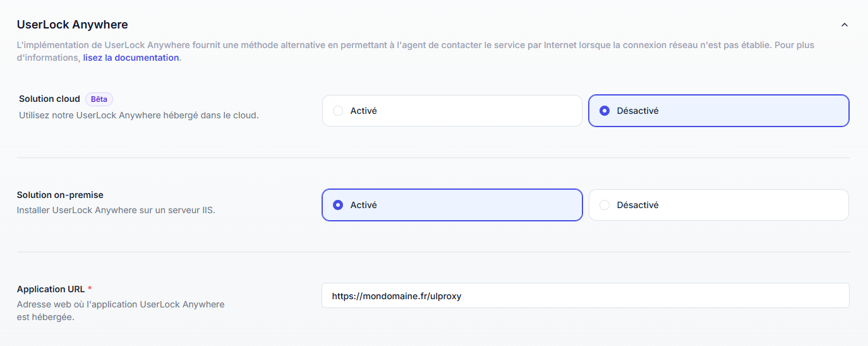Click the "Solution cloud" label

pyautogui.click(x=49, y=99)
